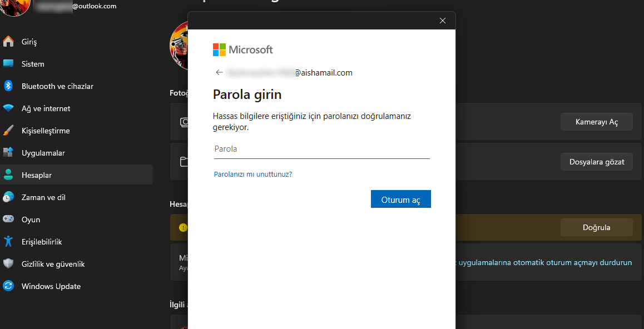The height and width of the screenshot is (329, 644).
Task: Click the Ağ ve internet wifi icon
Action: coord(8,108)
